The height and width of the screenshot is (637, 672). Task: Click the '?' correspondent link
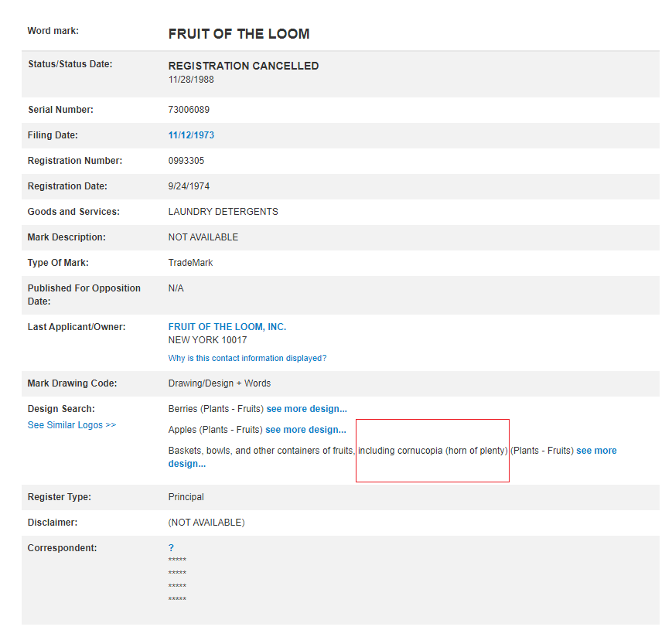coord(171,547)
